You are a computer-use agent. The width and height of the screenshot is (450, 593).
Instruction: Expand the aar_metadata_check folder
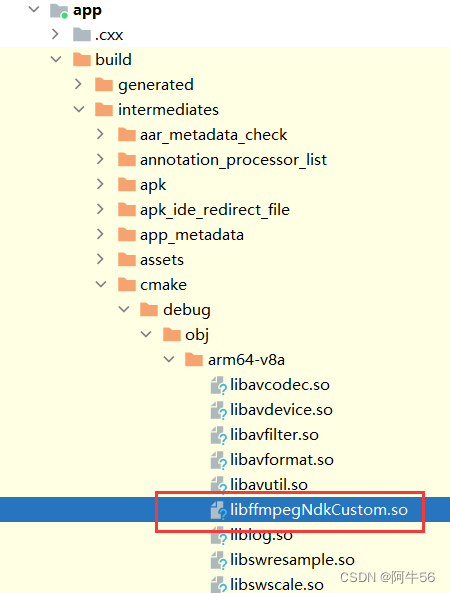pos(100,134)
